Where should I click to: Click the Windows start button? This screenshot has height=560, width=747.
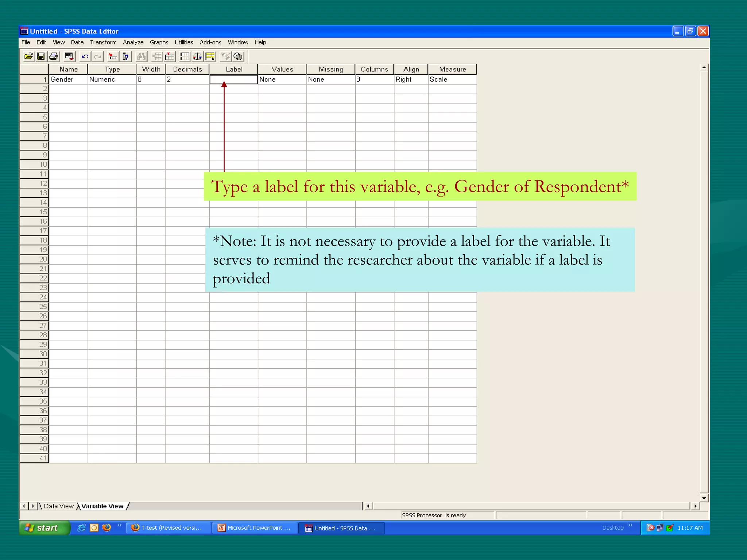44,528
